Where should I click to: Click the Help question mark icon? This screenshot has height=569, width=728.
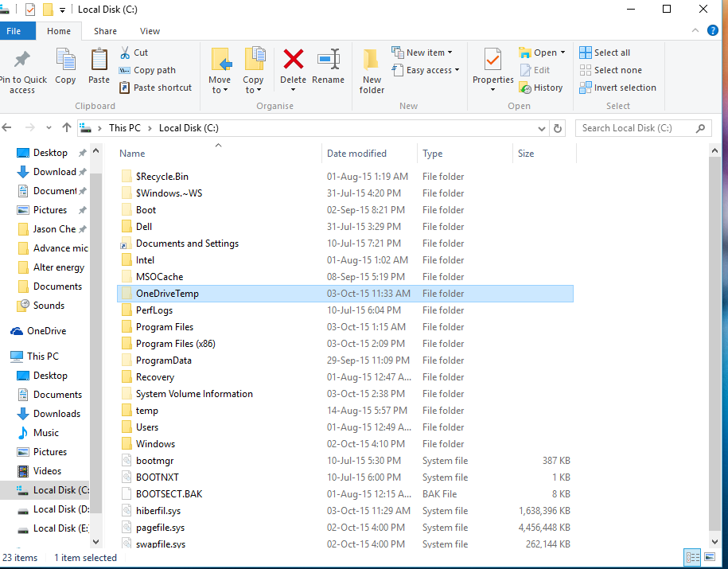[713, 31]
